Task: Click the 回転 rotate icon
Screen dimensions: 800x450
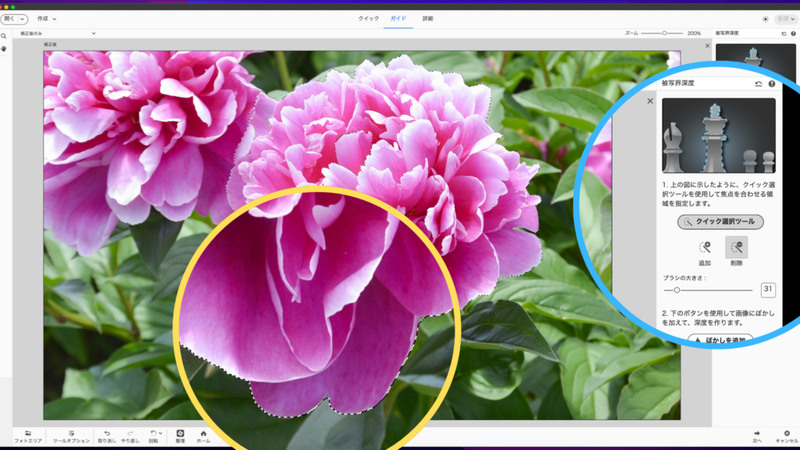Action: (153, 433)
